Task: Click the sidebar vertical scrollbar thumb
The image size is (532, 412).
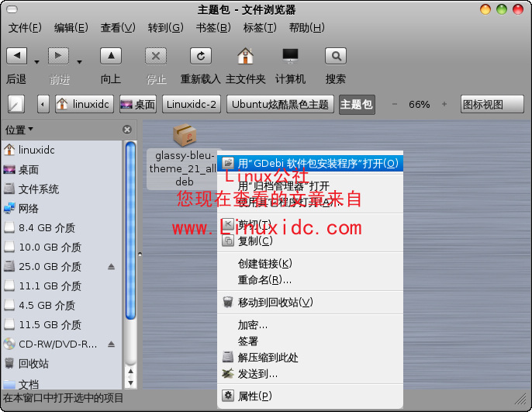Action: click(130, 230)
